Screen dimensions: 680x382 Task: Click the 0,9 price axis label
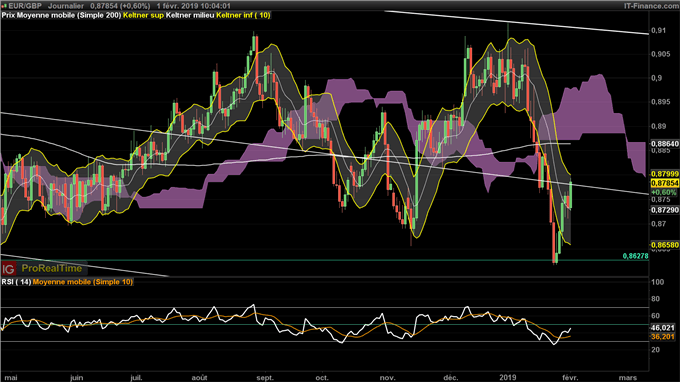point(657,78)
